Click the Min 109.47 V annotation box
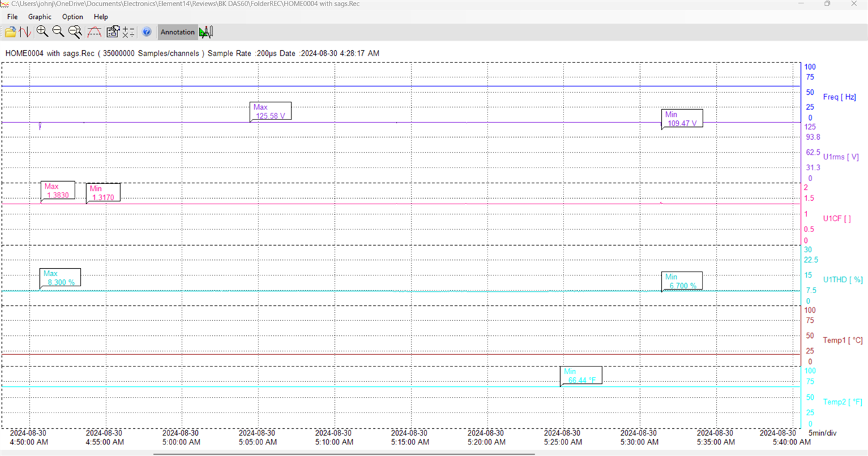 682,119
